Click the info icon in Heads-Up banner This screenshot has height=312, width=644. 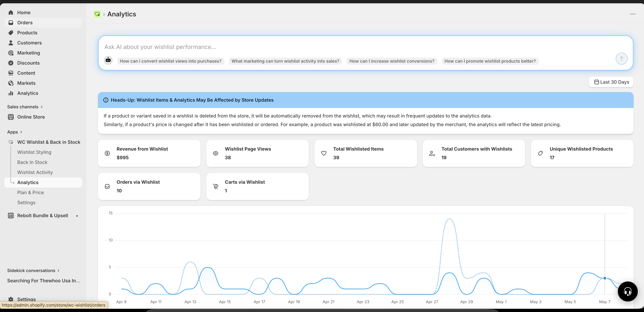coord(106,100)
